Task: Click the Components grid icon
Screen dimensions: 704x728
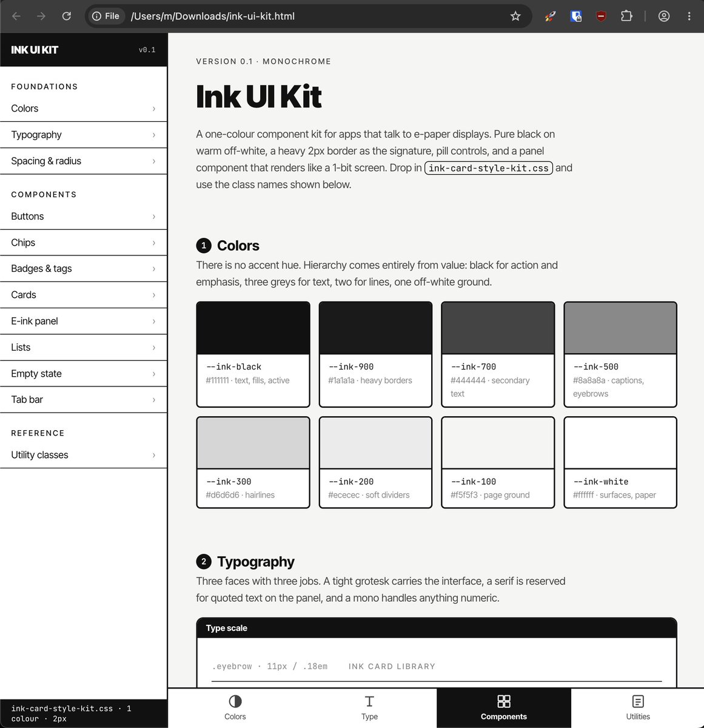Action: [504, 701]
